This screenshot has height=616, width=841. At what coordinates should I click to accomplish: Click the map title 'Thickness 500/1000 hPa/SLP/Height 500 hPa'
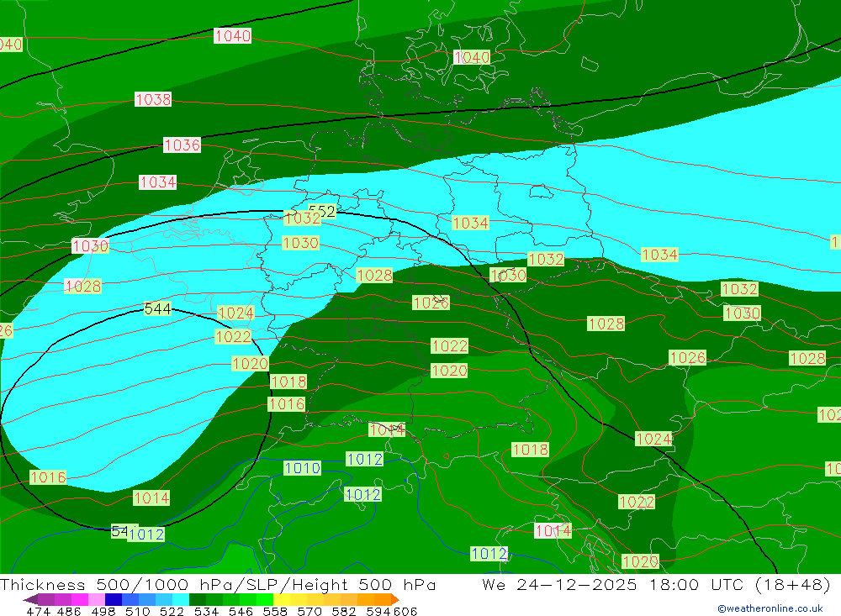coord(218,584)
